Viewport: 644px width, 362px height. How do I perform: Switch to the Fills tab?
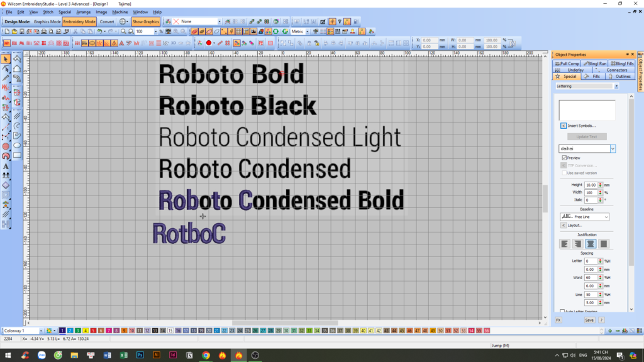coord(593,76)
